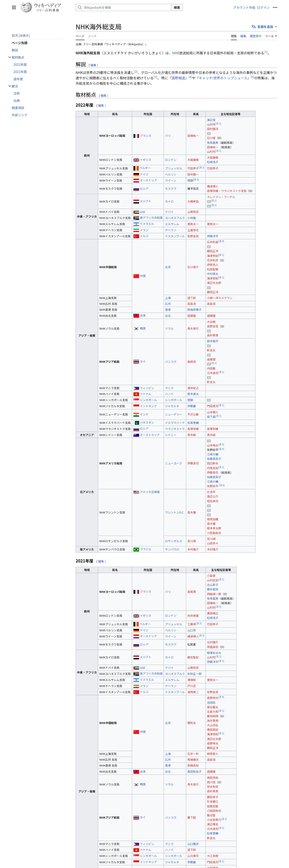Open the hamburger main menu icon
Screen dimensions: 289x868
[14, 7]
